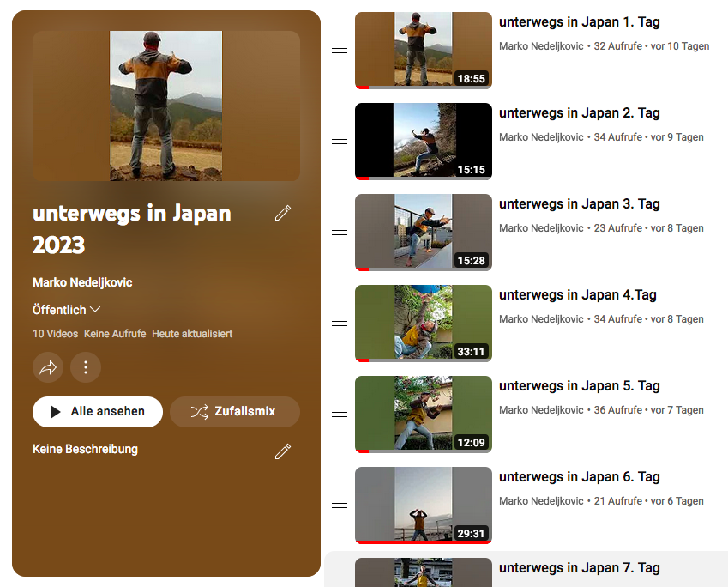Open thumbnail of video lasting 15:15
The width and height of the screenshot is (728, 587).
[424, 142]
